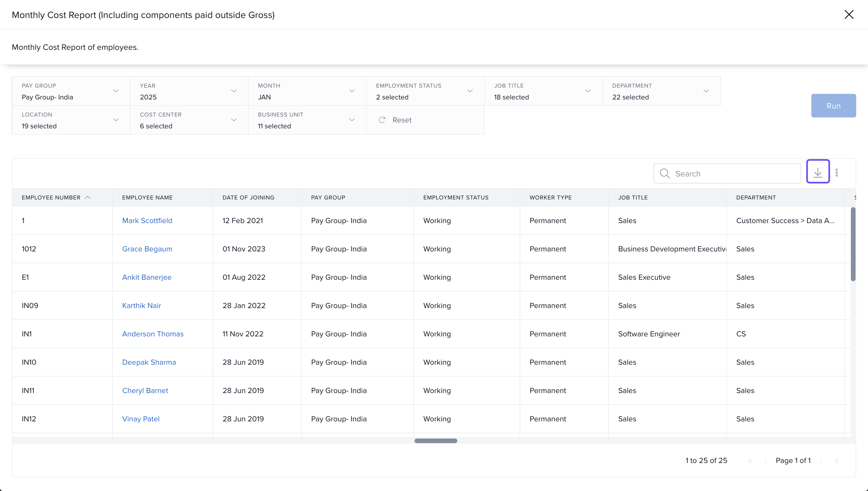Click the magnifier icon in search box

pyautogui.click(x=665, y=173)
